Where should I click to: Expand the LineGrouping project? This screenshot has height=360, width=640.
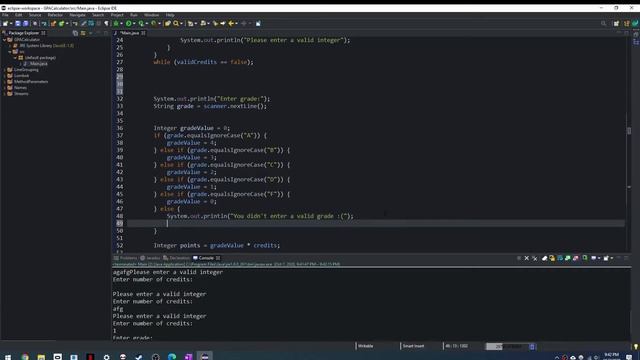pos(4,70)
